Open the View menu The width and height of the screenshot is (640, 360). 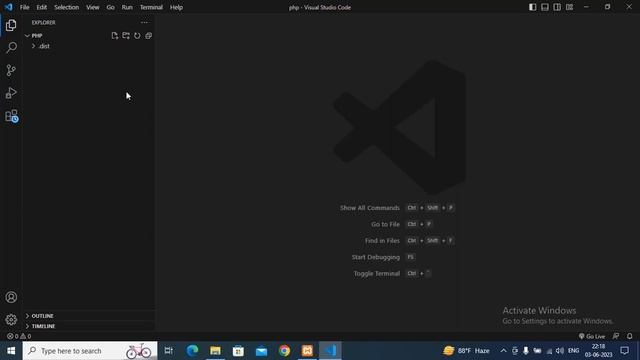tap(93, 7)
